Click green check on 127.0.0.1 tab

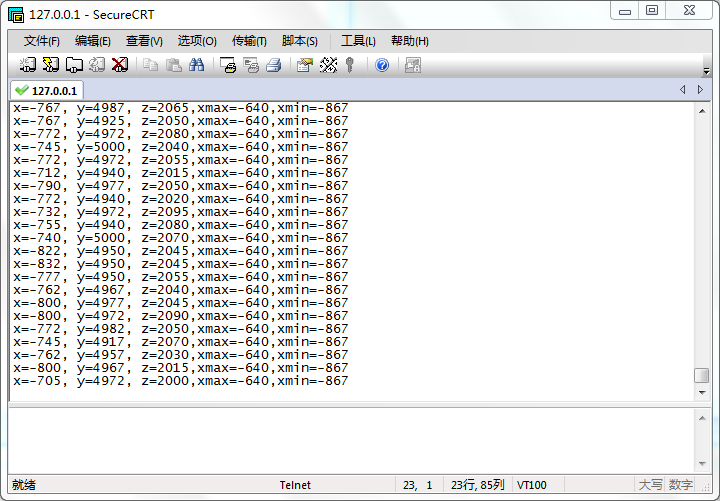coord(22,90)
